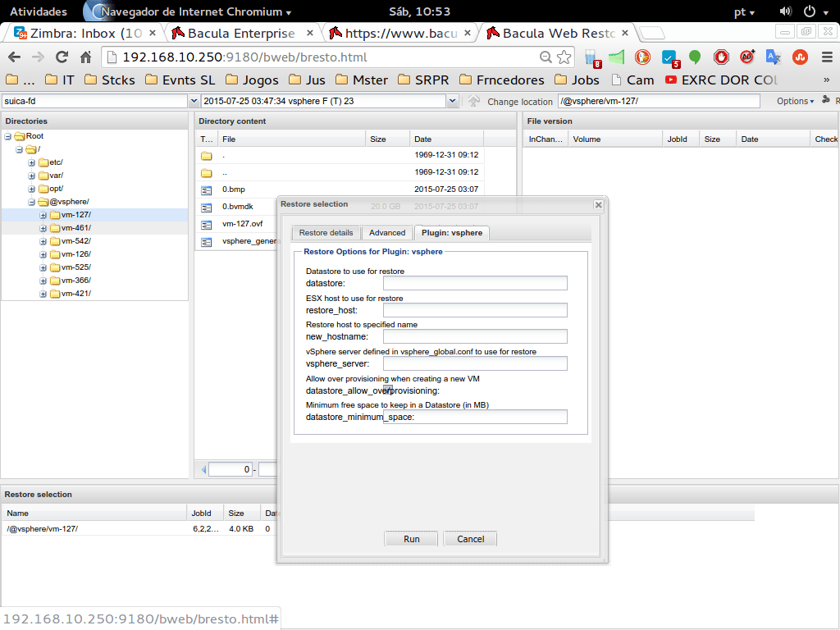
Task: Expand the var/ folder node
Action: [32, 176]
